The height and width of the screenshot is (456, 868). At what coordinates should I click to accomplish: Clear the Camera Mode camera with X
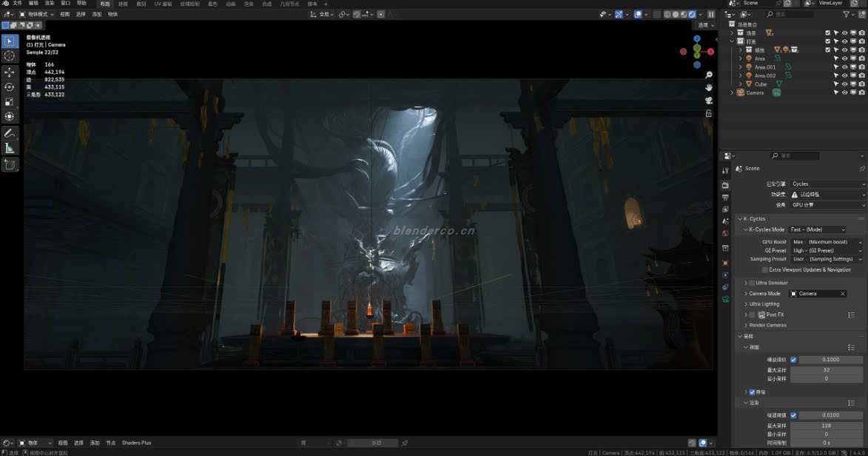[x=843, y=294]
